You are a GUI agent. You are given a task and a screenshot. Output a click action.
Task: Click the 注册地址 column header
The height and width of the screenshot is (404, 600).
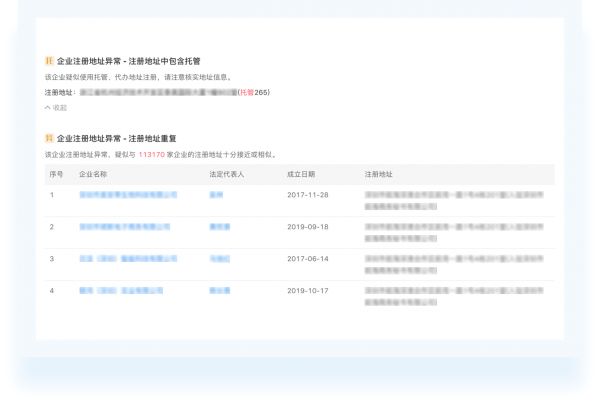pyautogui.click(x=379, y=174)
